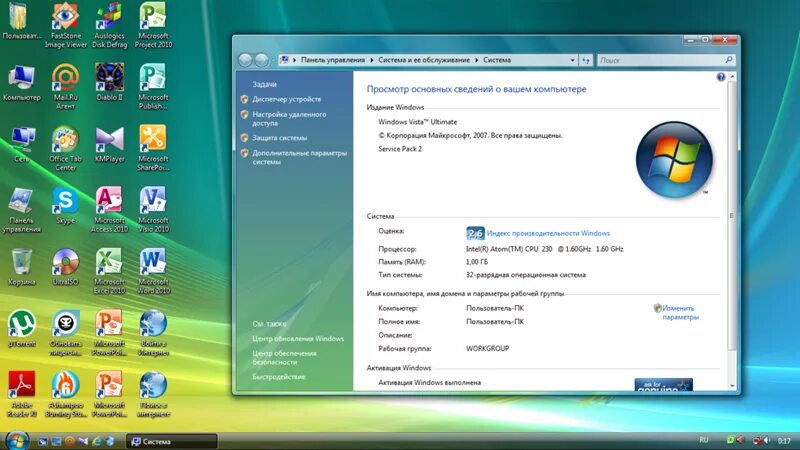Viewport: 800px width, 450px height.
Task: Open Центр обеспечения безопасности link
Action: pyautogui.click(x=284, y=357)
